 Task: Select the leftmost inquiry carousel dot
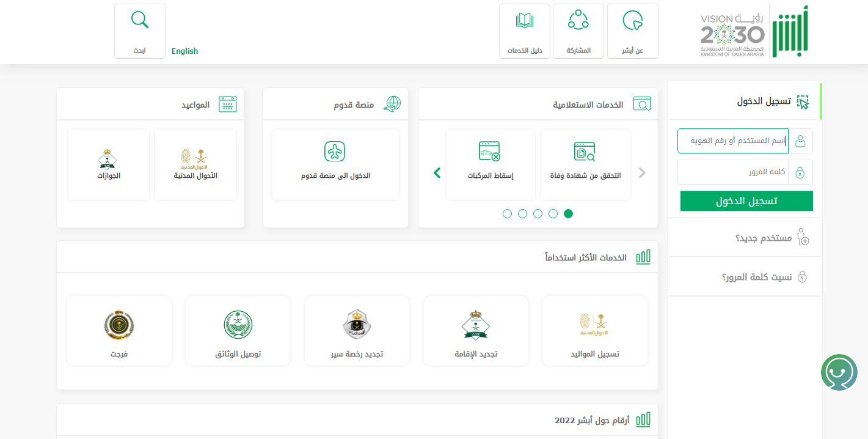[x=507, y=213]
